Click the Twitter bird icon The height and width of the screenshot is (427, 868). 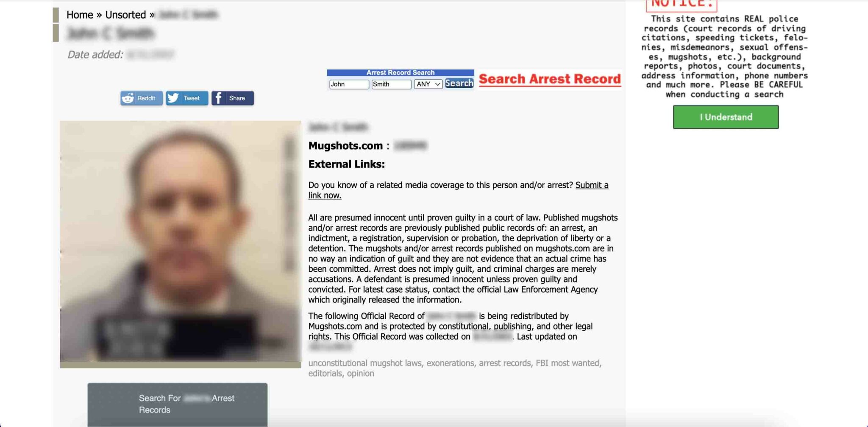click(173, 98)
